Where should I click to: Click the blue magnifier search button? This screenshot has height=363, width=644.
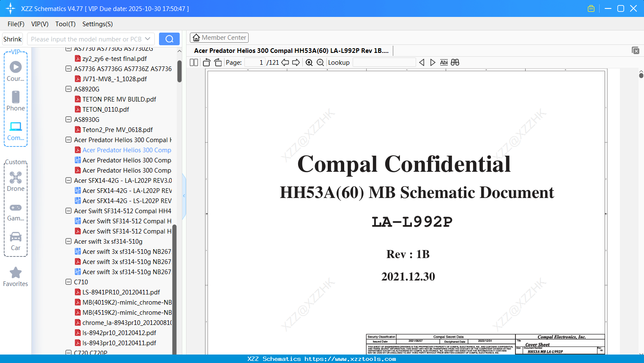[169, 39]
